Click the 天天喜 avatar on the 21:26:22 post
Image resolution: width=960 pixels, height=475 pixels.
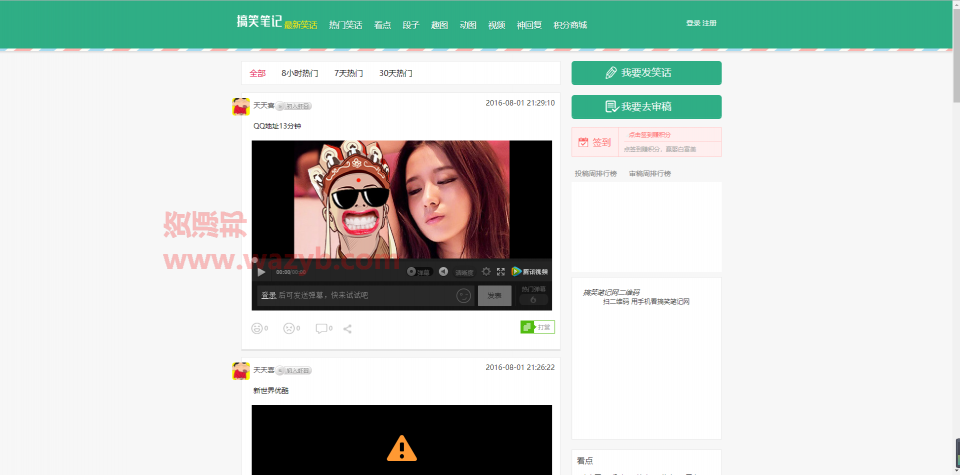pyautogui.click(x=241, y=371)
